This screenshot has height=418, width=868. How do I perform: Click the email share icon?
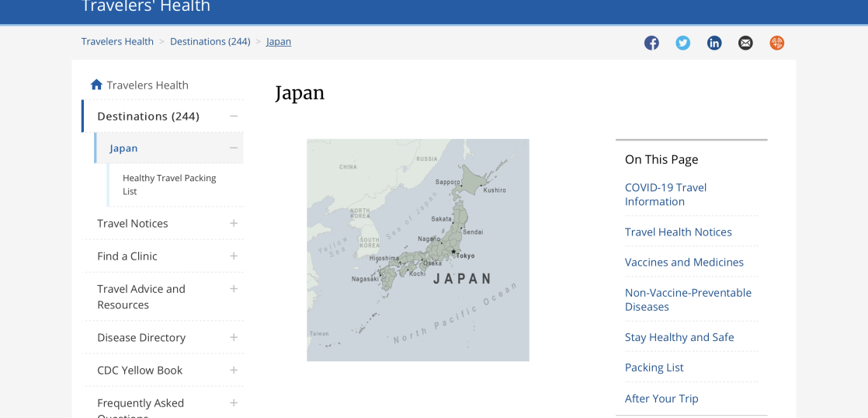pyautogui.click(x=745, y=43)
